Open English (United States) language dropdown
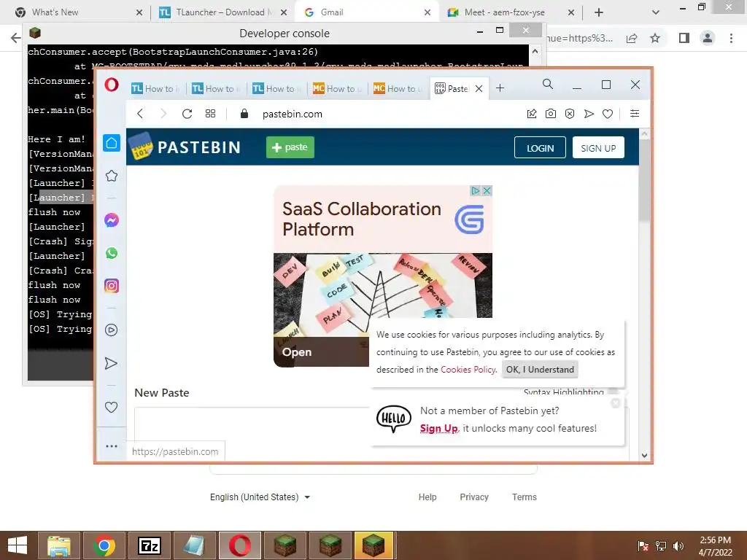747x560 pixels. click(x=260, y=497)
